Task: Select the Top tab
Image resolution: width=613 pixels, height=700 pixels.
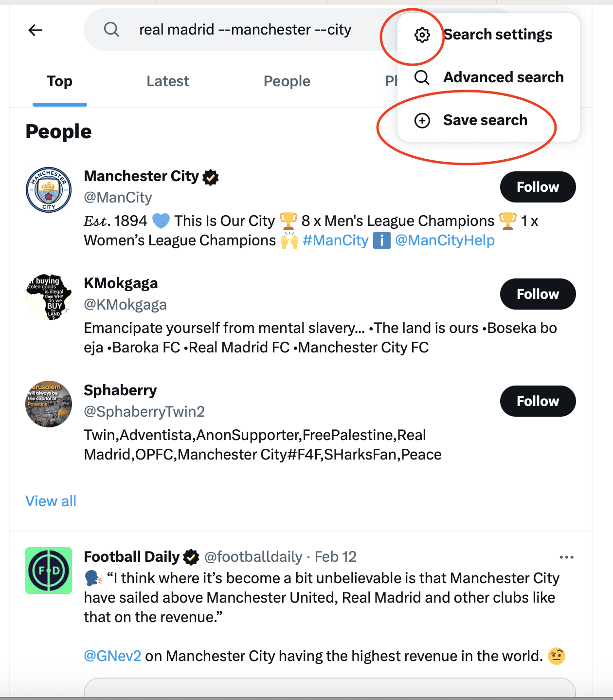Action: [60, 81]
